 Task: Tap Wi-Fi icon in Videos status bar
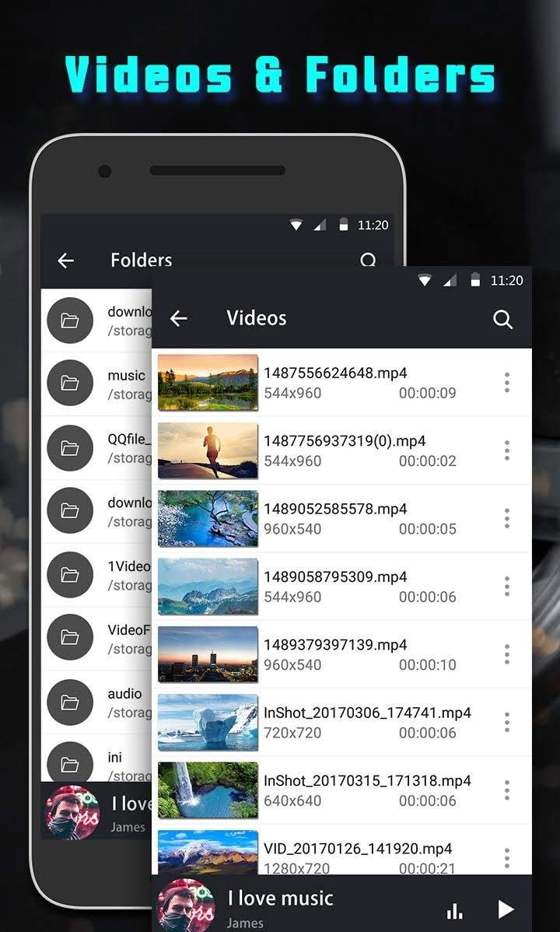point(425,280)
